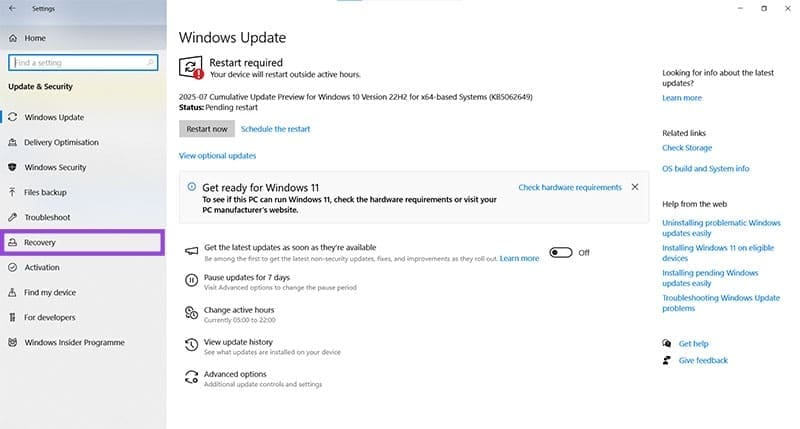Open OS build and System info link
Screen dimensions: 800x429
click(706, 168)
